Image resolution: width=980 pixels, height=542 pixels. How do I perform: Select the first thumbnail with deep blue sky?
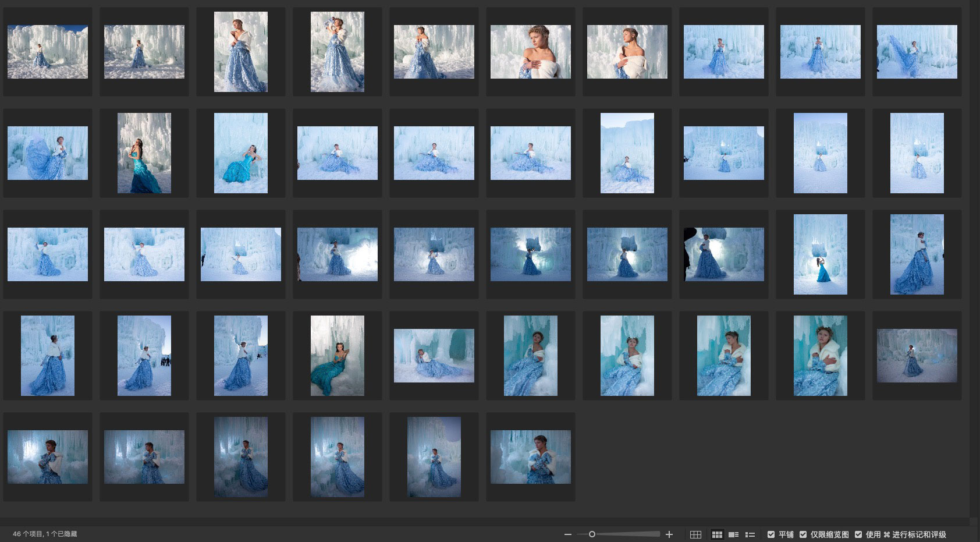click(48, 52)
